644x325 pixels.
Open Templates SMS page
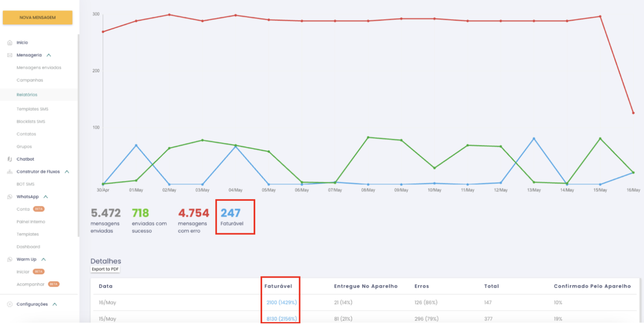[32, 109]
